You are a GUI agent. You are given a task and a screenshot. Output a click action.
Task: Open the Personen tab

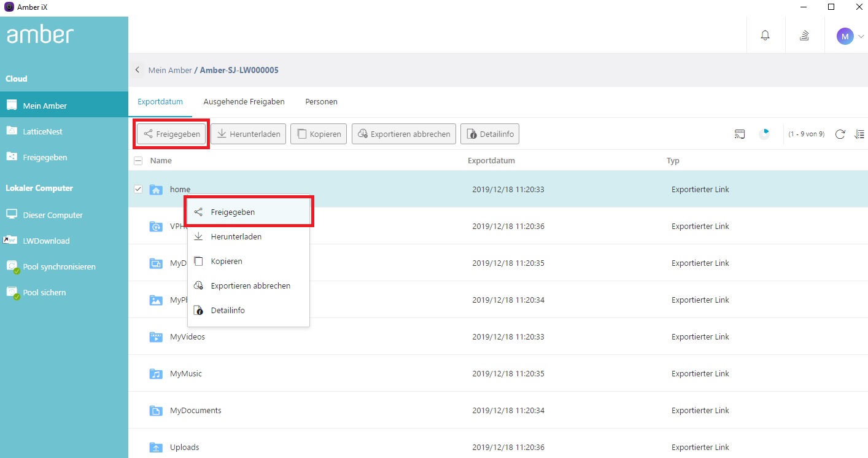321,102
